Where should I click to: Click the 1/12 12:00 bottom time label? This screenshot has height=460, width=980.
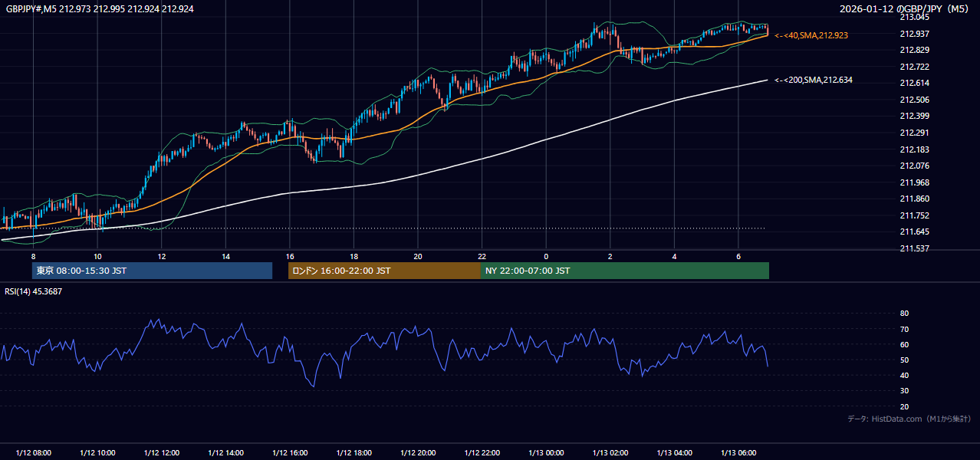point(162,452)
